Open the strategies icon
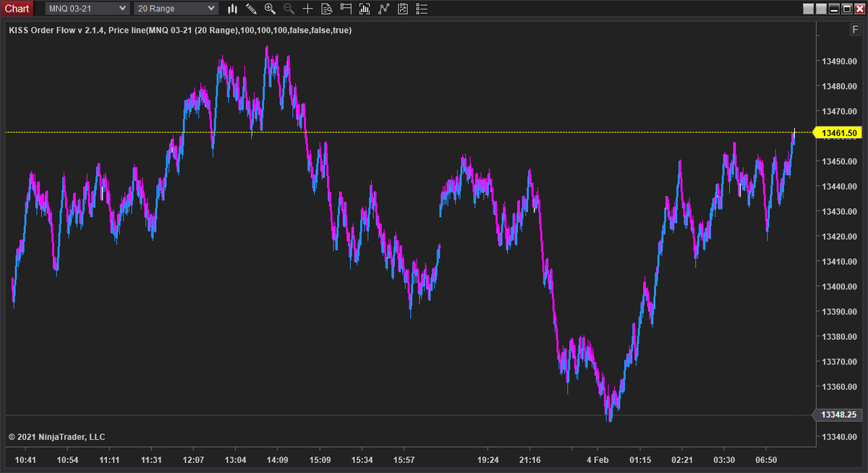Screen dimensions: 868x473 [x=402, y=9]
